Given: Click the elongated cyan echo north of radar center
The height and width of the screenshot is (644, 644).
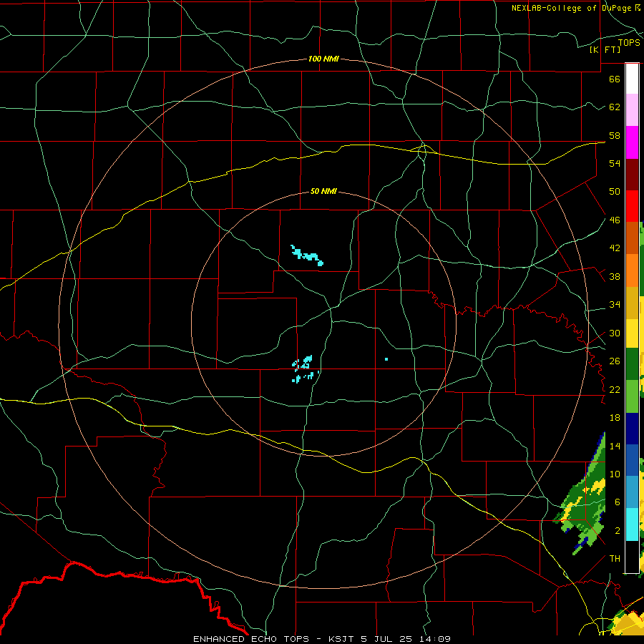Looking at the screenshot, I should coord(307,255).
